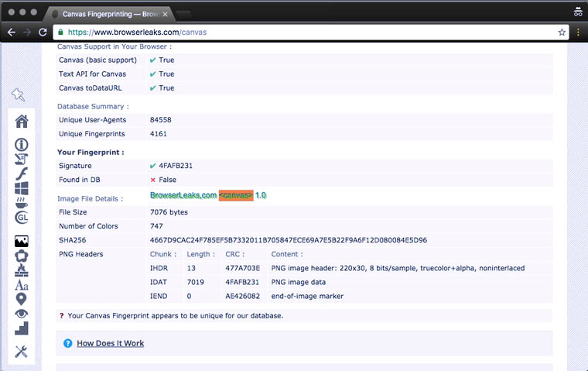This screenshot has height=371, width=588.
Task: Bookmark the page with the star icon
Action: tap(562, 33)
